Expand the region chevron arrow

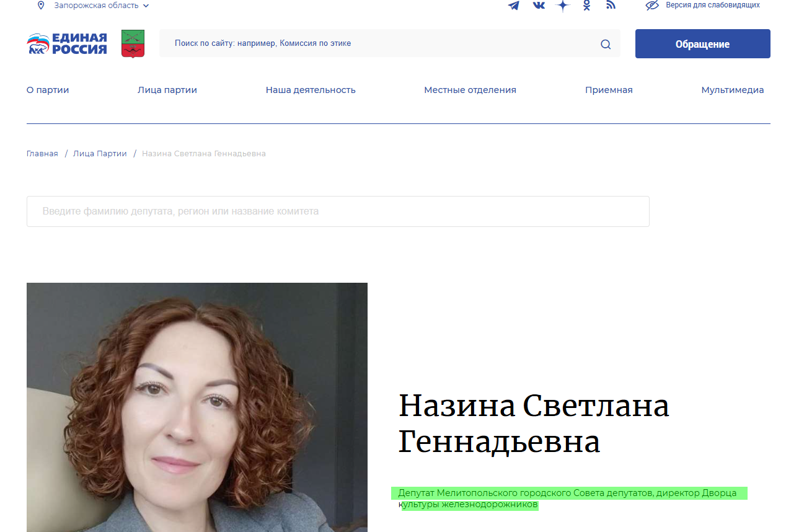(x=146, y=5)
